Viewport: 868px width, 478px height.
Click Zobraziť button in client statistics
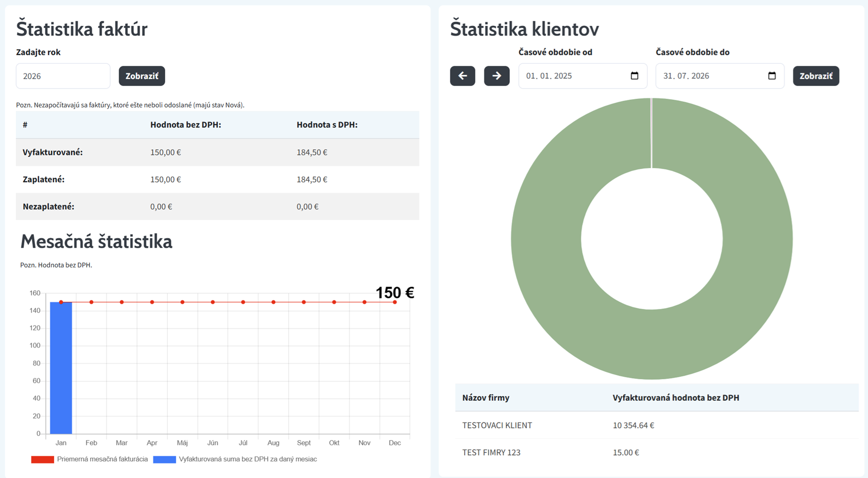point(816,76)
